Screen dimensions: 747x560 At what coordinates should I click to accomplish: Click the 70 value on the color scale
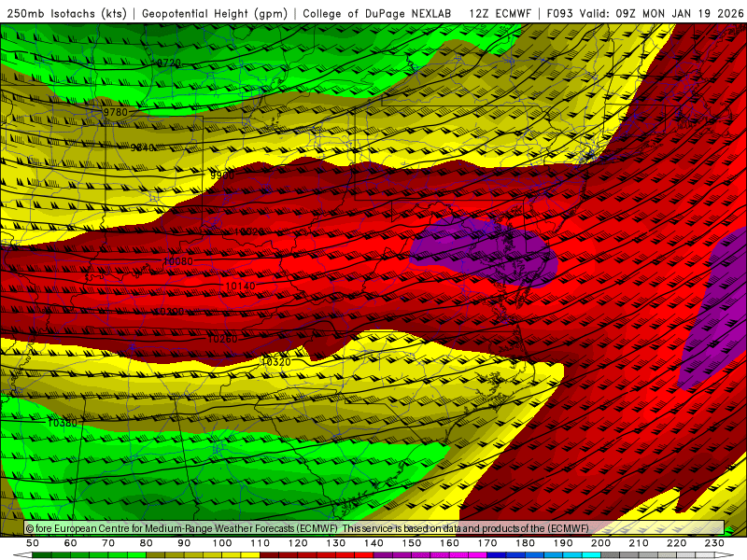[108, 543]
